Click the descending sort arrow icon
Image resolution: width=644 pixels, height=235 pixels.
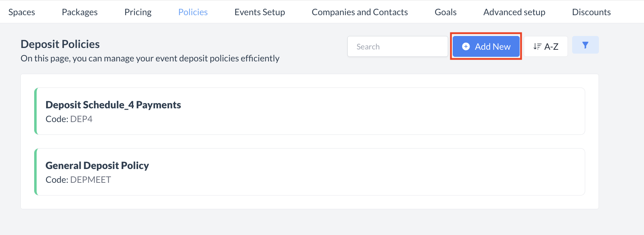[537, 47]
